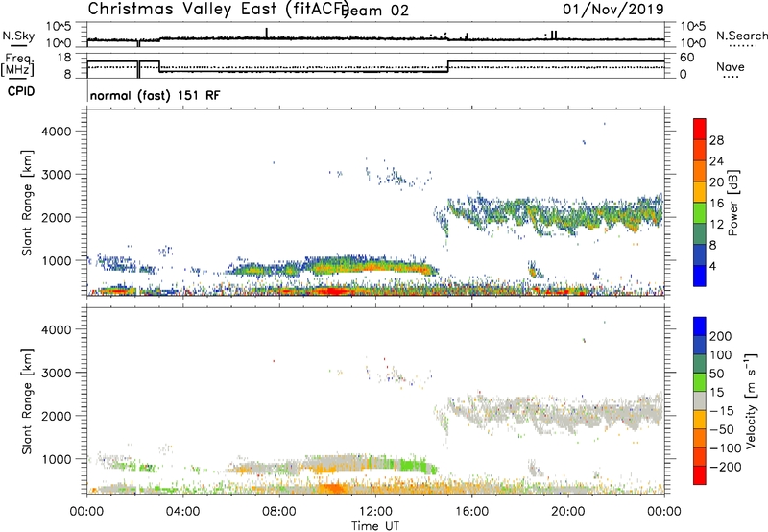Click the blue bottom of the power colorbar
Image resolution: width=768 pixels, height=532 pixels.
(x=700, y=276)
